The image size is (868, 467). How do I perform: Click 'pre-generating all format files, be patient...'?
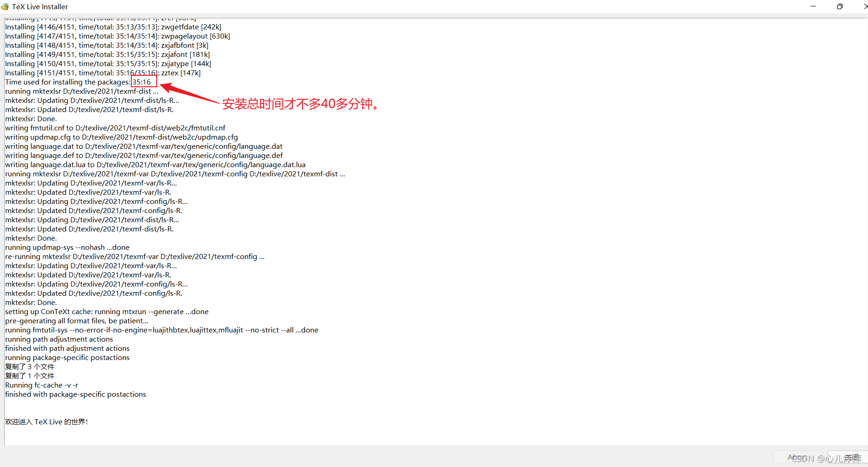pyautogui.click(x=77, y=321)
